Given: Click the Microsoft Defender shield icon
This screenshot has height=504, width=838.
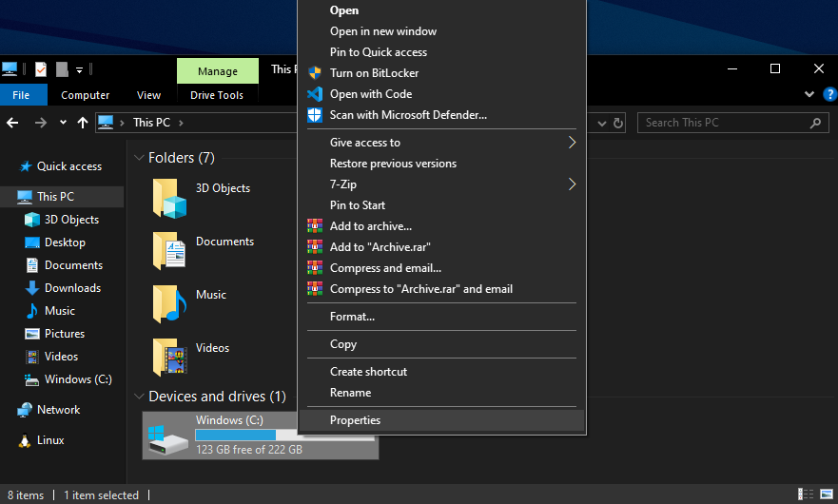Looking at the screenshot, I should (315, 115).
